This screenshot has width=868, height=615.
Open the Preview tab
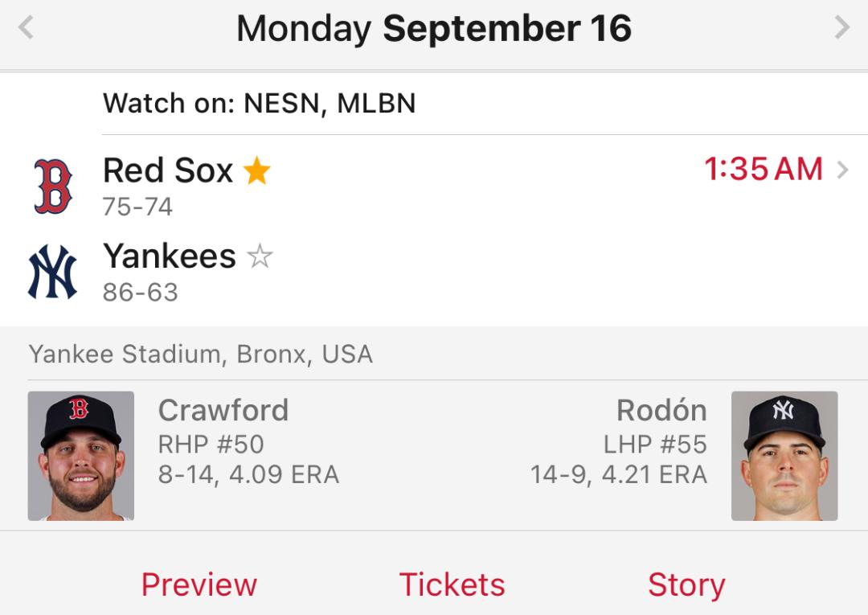(x=199, y=584)
